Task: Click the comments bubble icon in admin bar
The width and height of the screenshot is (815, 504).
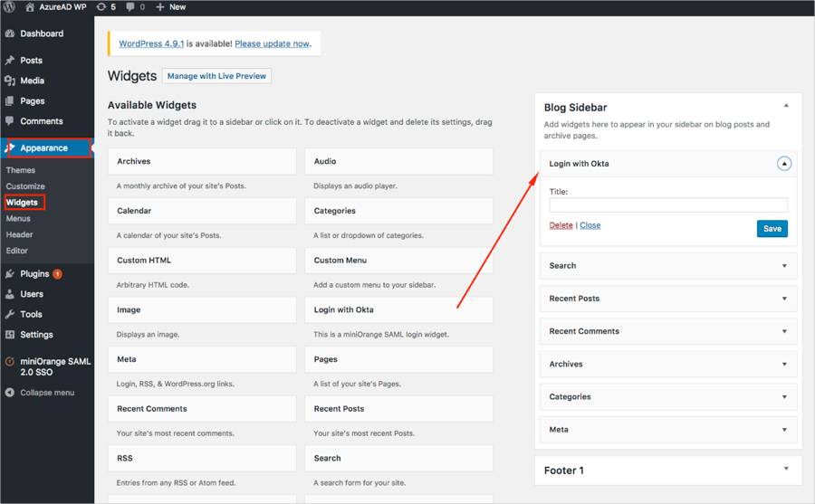Action: [x=131, y=7]
